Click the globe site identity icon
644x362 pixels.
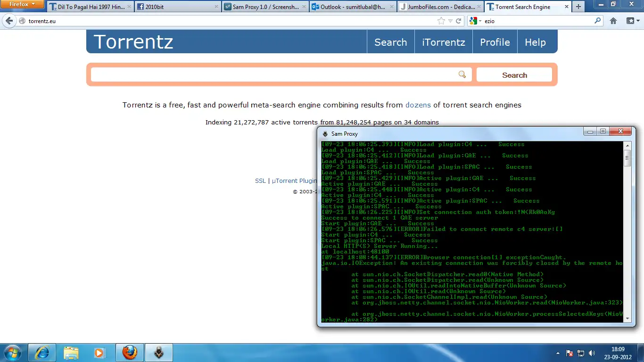point(22,21)
